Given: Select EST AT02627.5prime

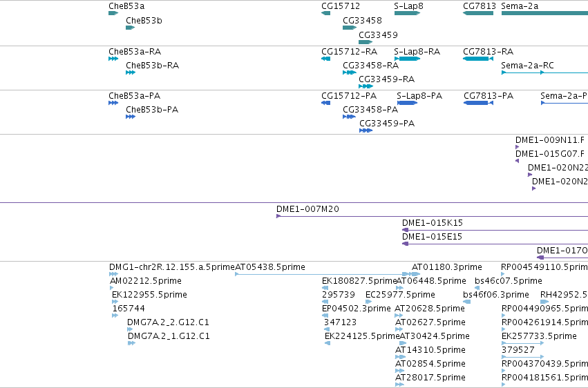Looking at the screenshot, I should coord(430,322).
